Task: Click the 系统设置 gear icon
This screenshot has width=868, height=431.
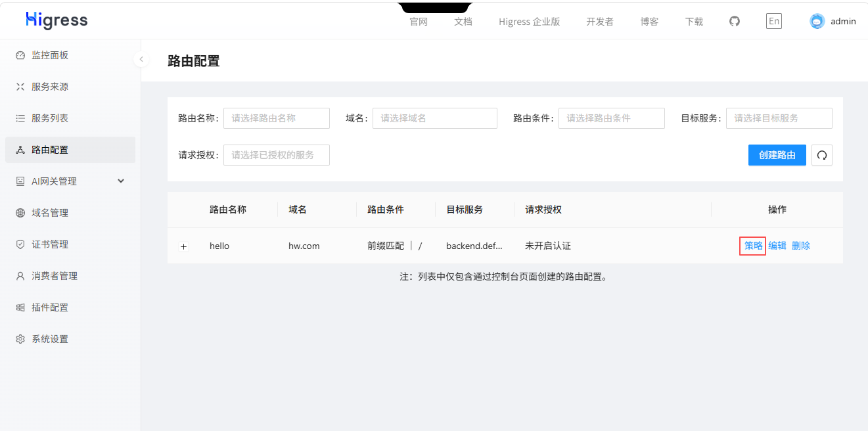Action: point(20,339)
